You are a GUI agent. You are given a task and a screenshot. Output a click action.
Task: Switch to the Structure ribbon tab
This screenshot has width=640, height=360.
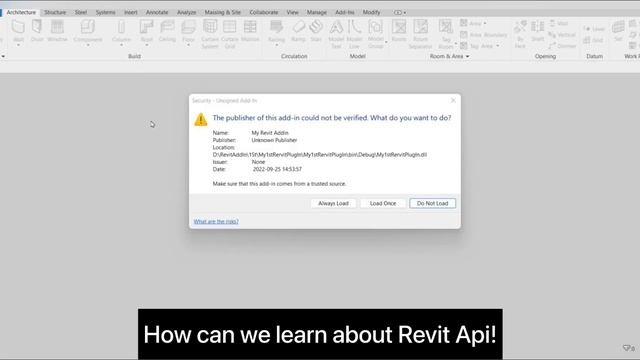click(55, 12)
